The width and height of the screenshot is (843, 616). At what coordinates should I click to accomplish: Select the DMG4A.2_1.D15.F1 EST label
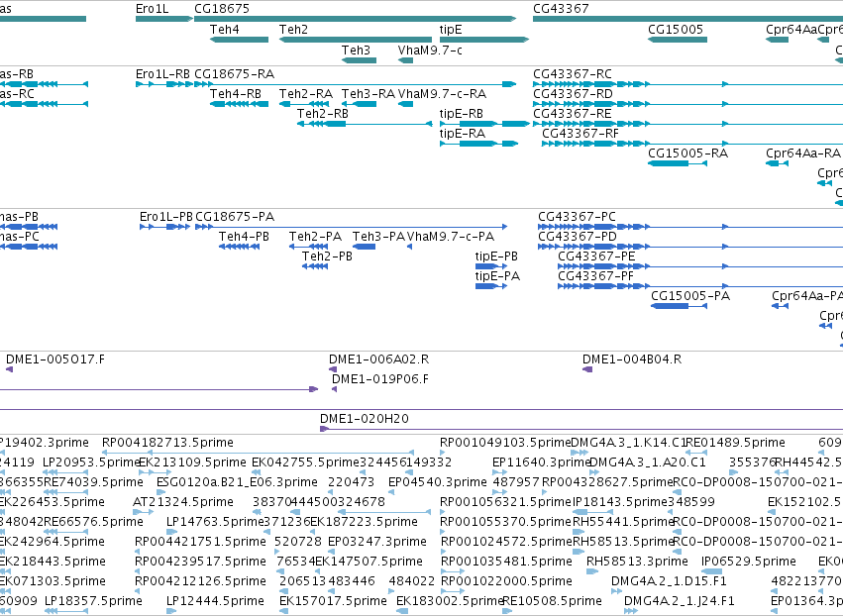670,582
